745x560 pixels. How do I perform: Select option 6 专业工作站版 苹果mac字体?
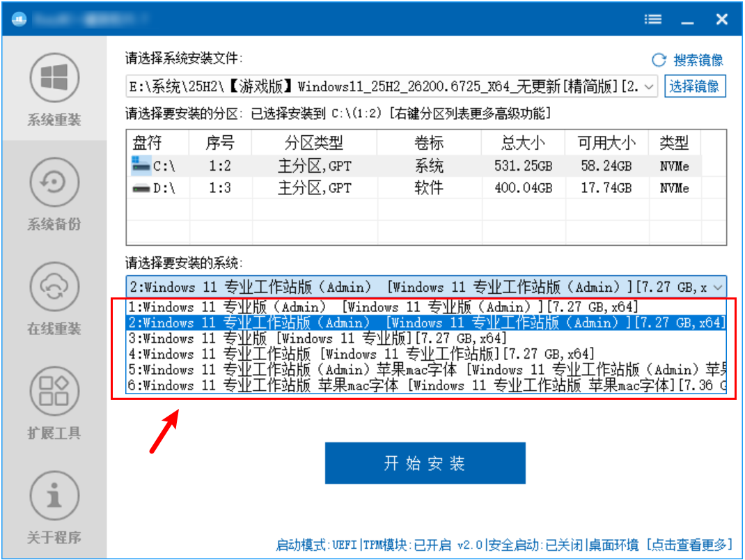(426, 385)
